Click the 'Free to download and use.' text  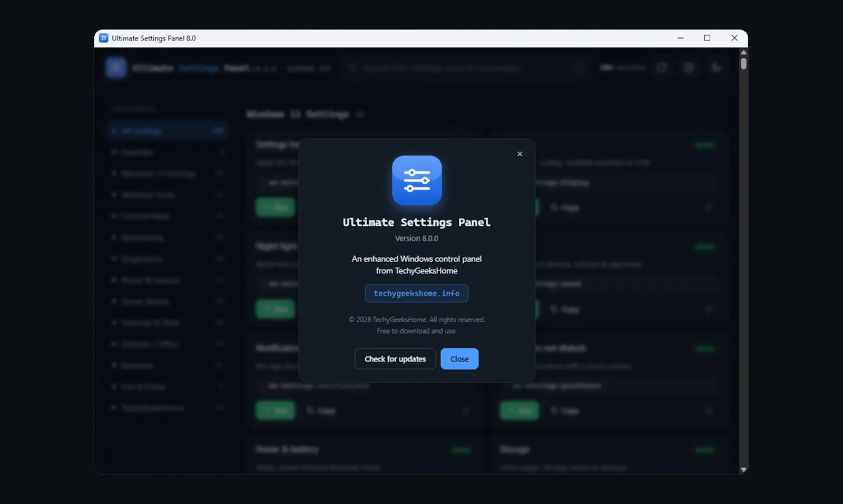pos(417,331)
